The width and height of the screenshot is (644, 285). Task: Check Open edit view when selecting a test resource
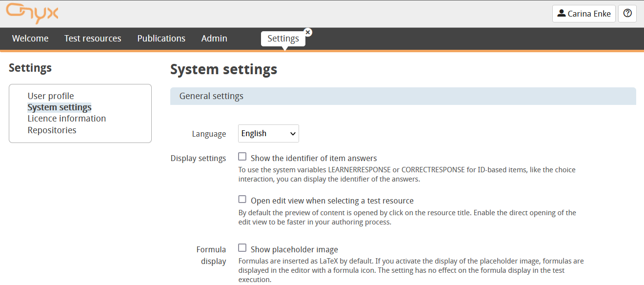pyautogui.click(x=242, y=200)
